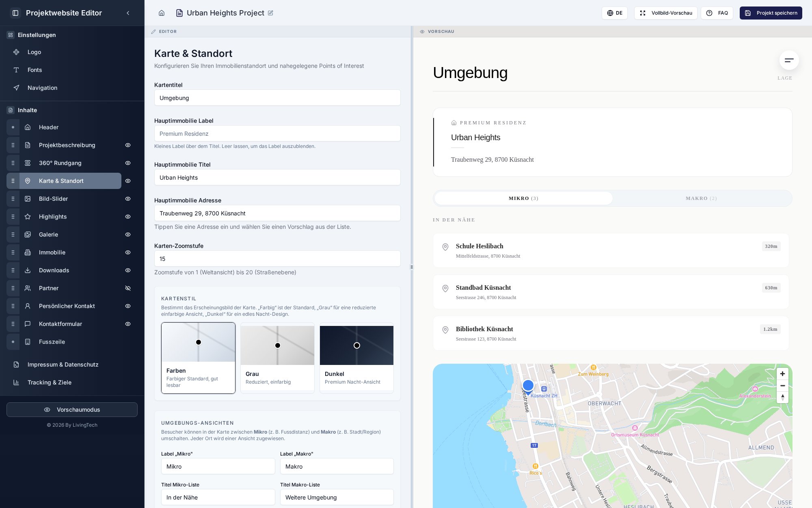The height and width of the screenshot is (508, 812).
Task: Select Grau map style
Action: [277, 358]
